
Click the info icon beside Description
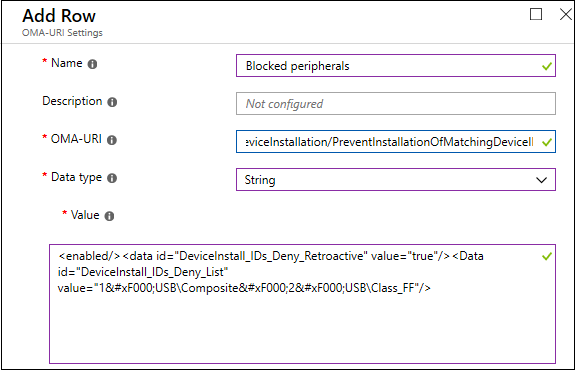pyautogui.click(x=112, y=102)
